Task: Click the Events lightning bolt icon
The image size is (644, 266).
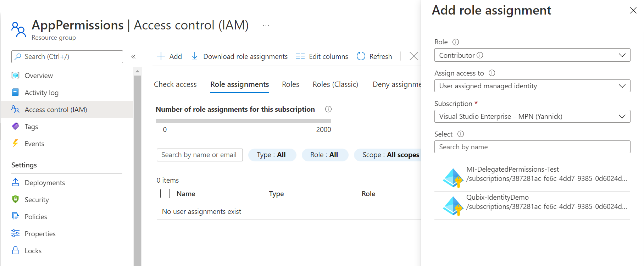Action: click(15, 143)
